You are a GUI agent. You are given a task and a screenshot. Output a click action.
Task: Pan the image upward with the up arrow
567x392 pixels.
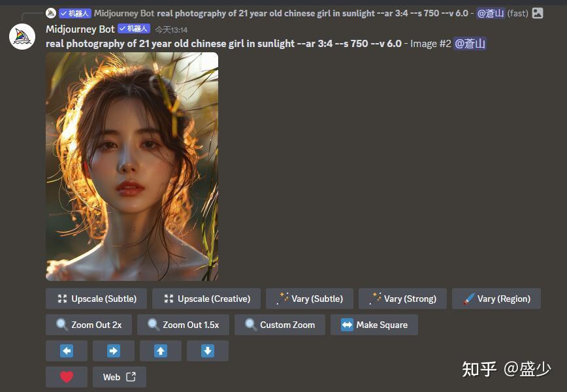[160, 351]
